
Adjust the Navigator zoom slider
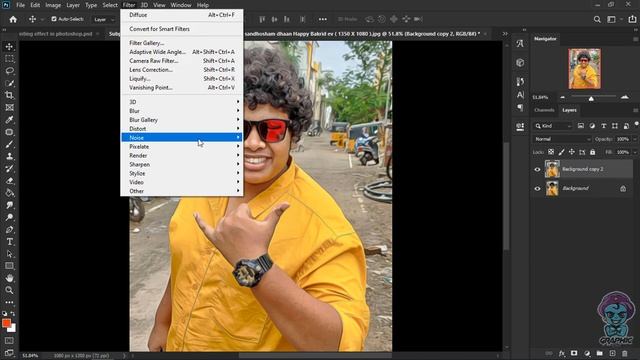point(591,98)
